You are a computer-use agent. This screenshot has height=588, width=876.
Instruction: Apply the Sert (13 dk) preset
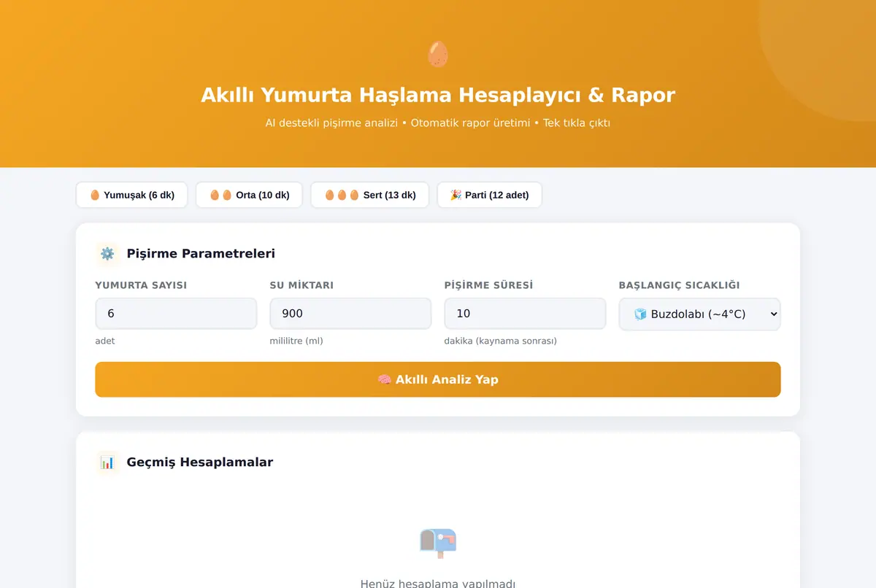coord(369,195)
